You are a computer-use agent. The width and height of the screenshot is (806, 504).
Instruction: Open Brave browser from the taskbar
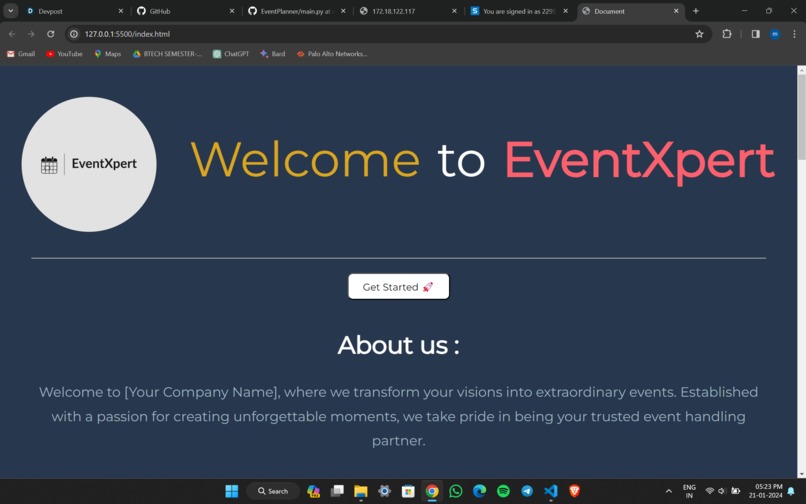(574, 491)
